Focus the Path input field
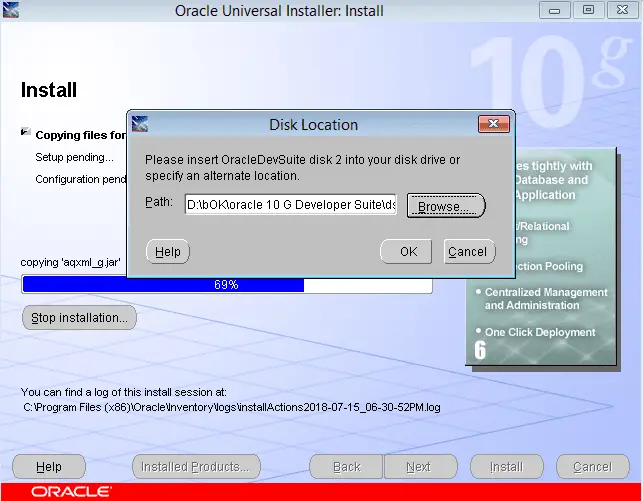Screen dimensions: 643x501 (290, 204)
